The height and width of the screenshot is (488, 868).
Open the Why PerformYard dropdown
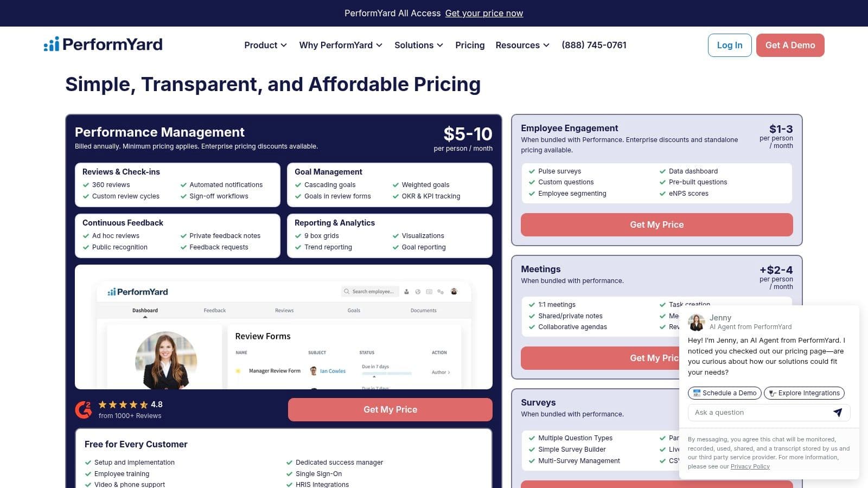click(341, 45)
